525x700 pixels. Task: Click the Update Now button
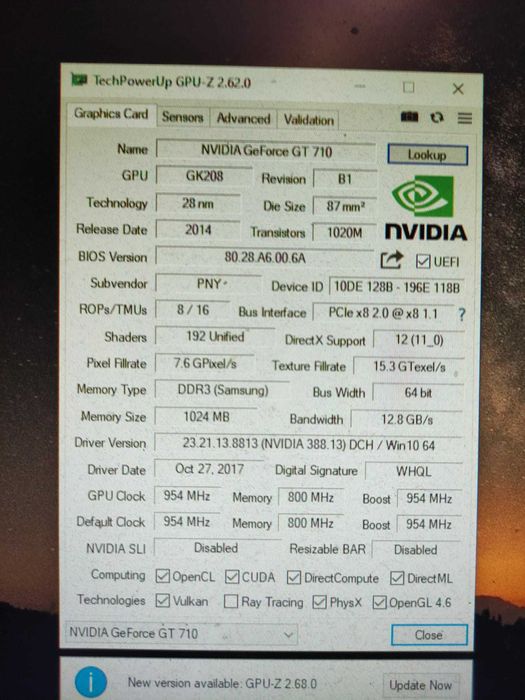421,685
